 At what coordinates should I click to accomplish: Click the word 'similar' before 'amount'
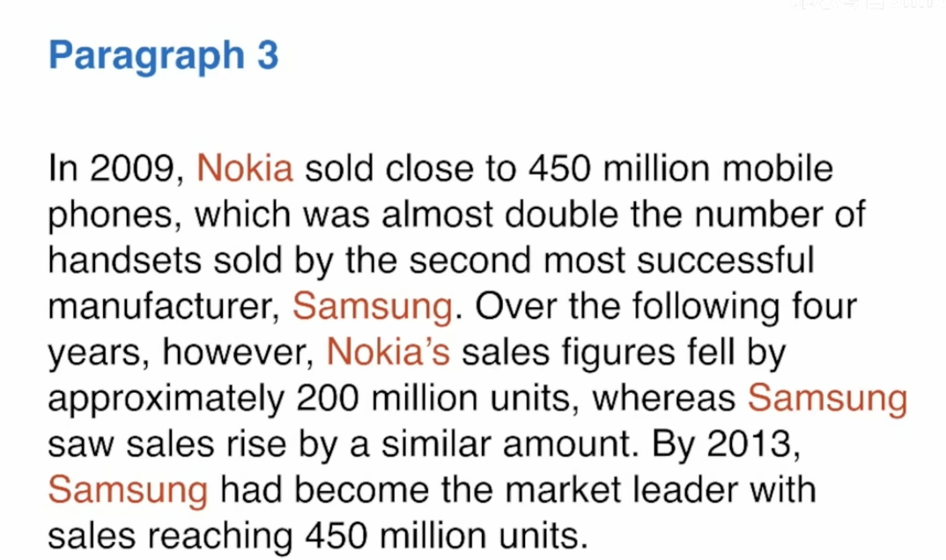pos(436,445)
